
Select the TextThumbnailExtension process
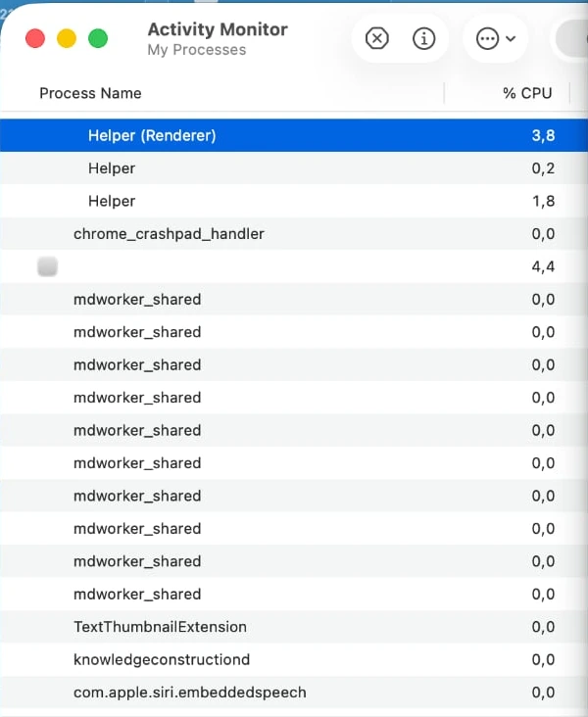tap(294, 627)
